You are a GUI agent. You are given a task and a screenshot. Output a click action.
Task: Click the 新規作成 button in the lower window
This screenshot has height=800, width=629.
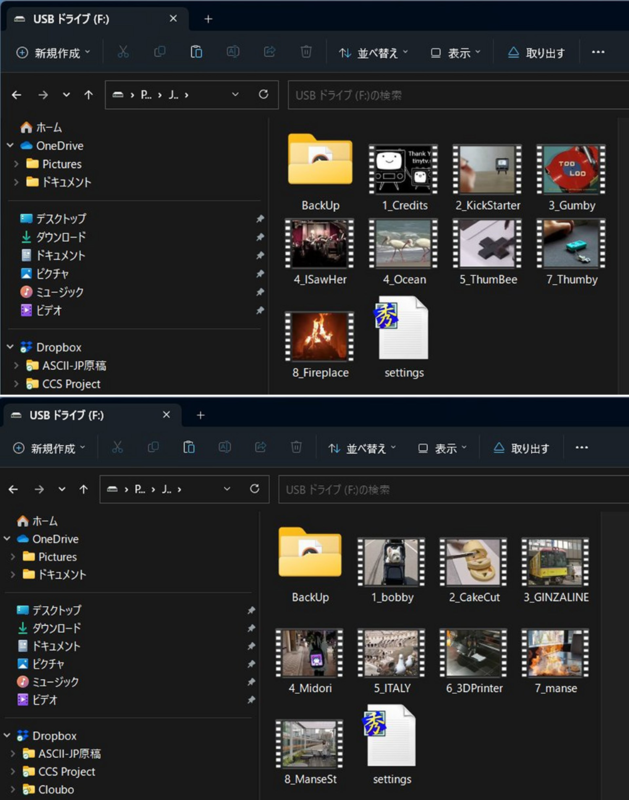point(52,448)
